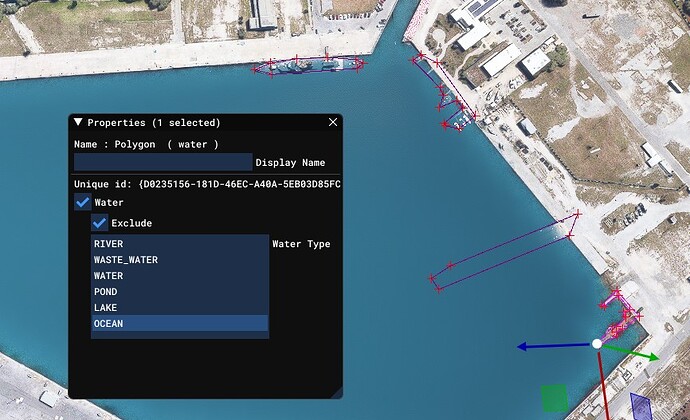Select WASTE_WATER water type
Viewport: 690px width, 420px height.
[180, 259]
